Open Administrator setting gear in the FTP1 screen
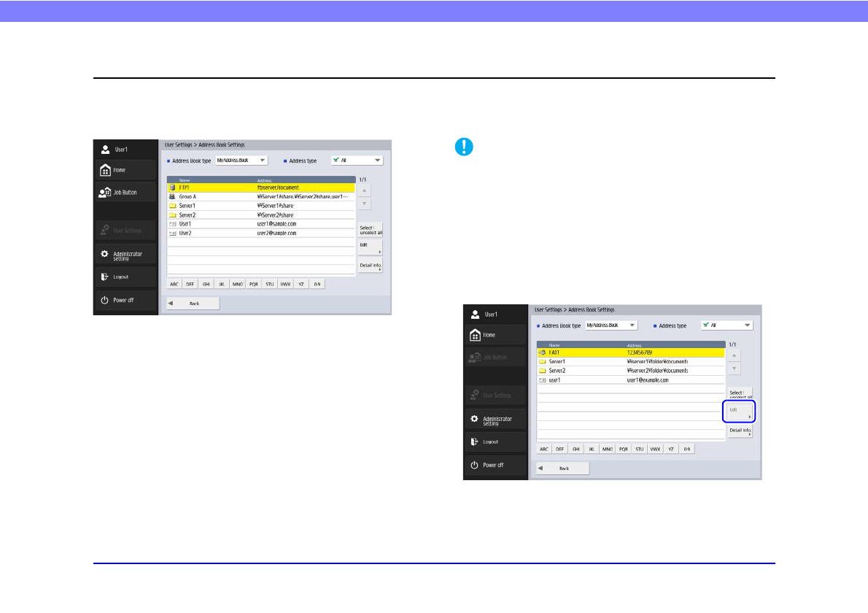This screenshot has height=613, width=868. (104, 254)
